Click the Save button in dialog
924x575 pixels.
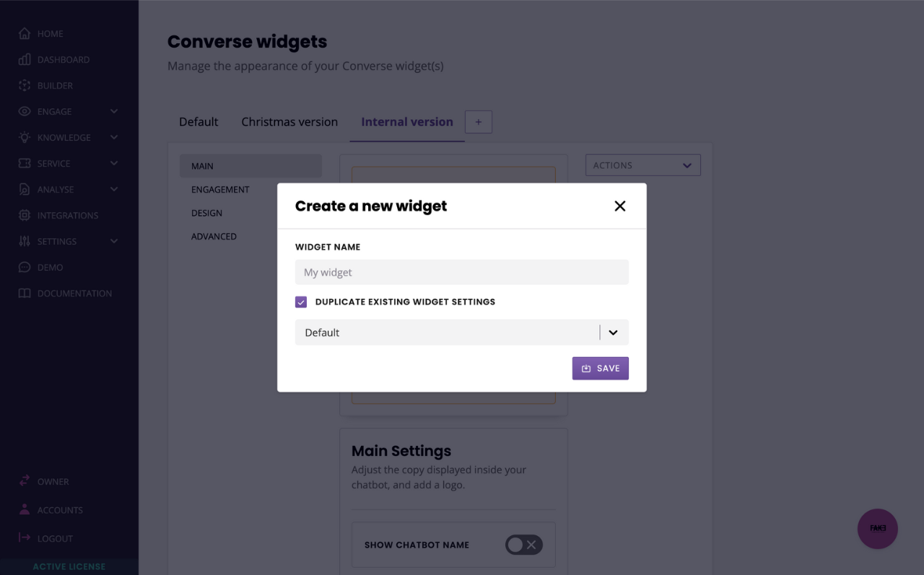click(x=601, y=368)
